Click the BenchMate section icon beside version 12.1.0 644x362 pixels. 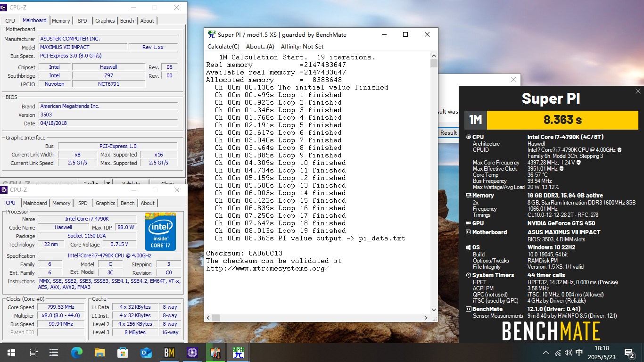pyautogui.click(x=468, y=309)
